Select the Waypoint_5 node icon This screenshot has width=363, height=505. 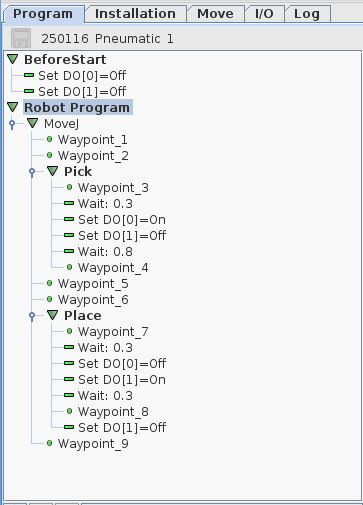click(49, 283)
